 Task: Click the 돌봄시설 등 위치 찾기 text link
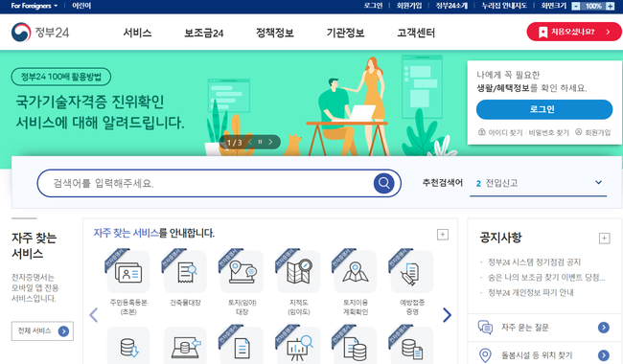537,355
